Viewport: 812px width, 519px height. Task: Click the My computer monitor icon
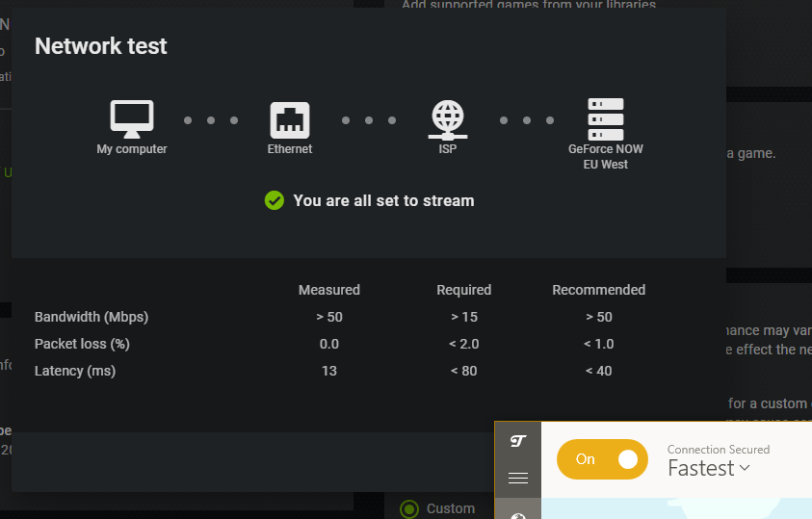131,118
